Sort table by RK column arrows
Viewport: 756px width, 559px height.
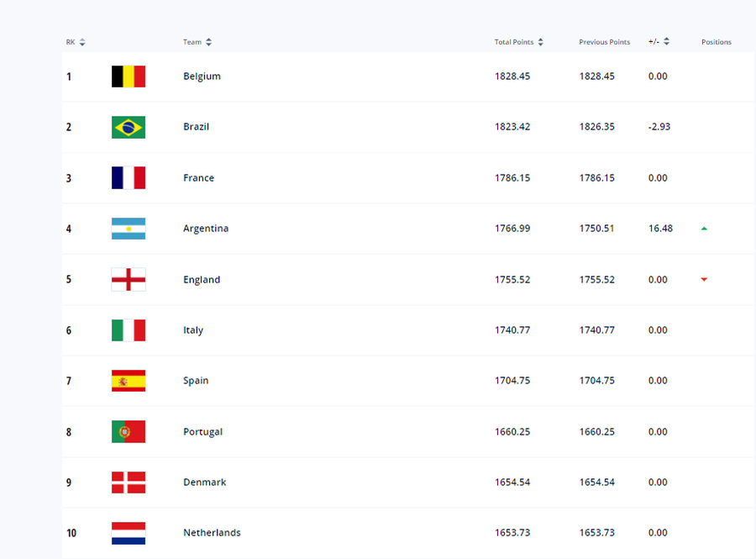pos(82,42)
